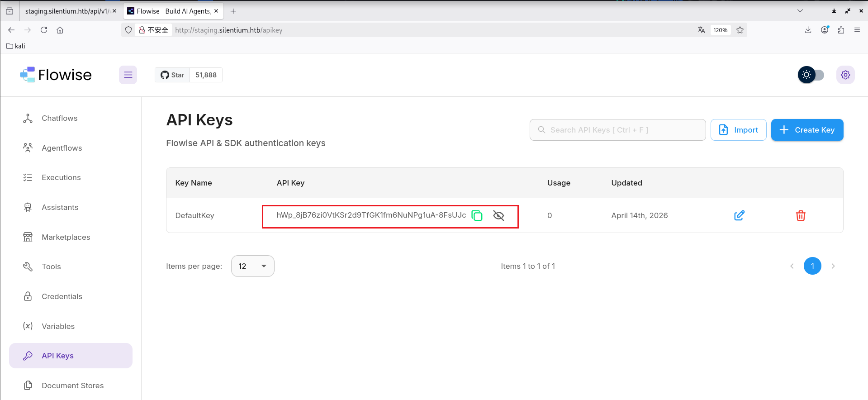This screenshot has width=868, height=400.
Task: Bookmark this page with star icon
Action: [740, 30]
